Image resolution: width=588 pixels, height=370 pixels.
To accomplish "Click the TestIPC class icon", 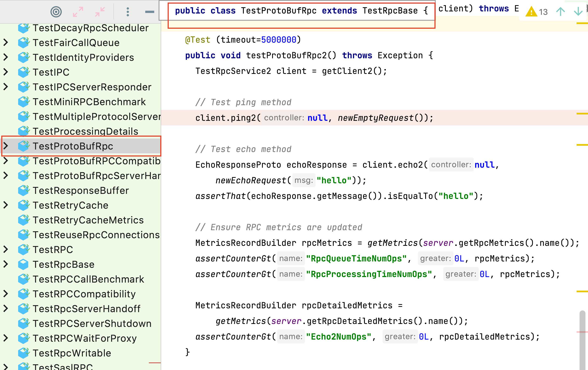I will point(24,72).
